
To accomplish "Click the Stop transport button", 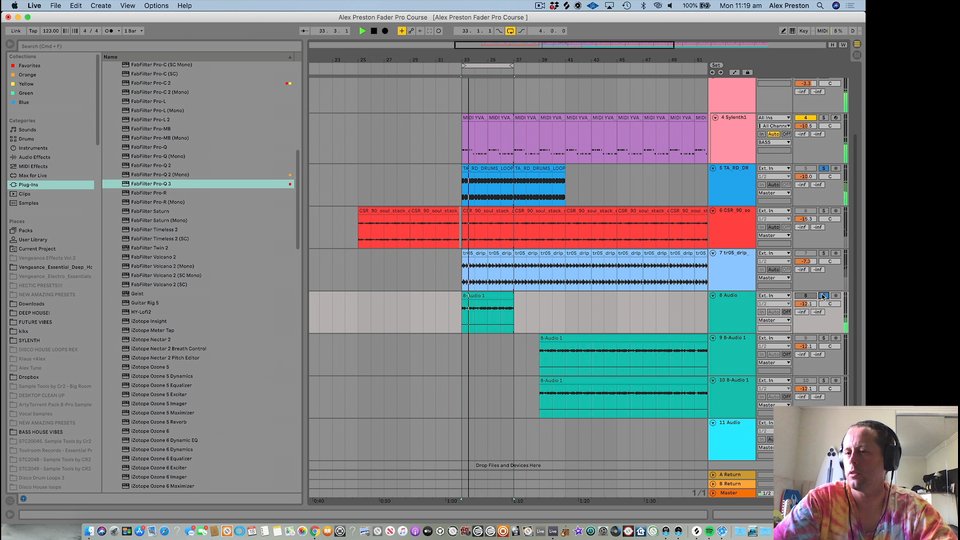I will pos(374,31).
